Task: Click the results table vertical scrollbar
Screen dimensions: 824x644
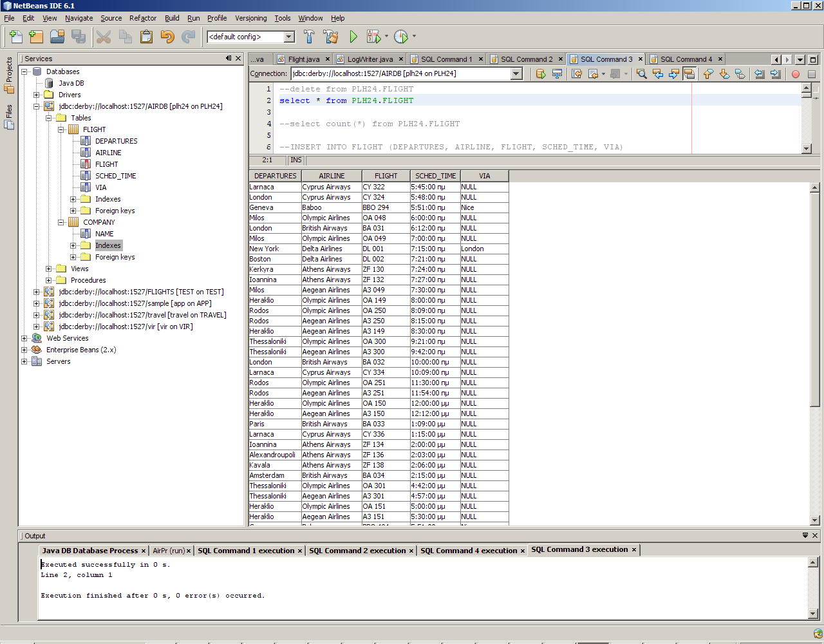Action: click(x=815, y=299)
